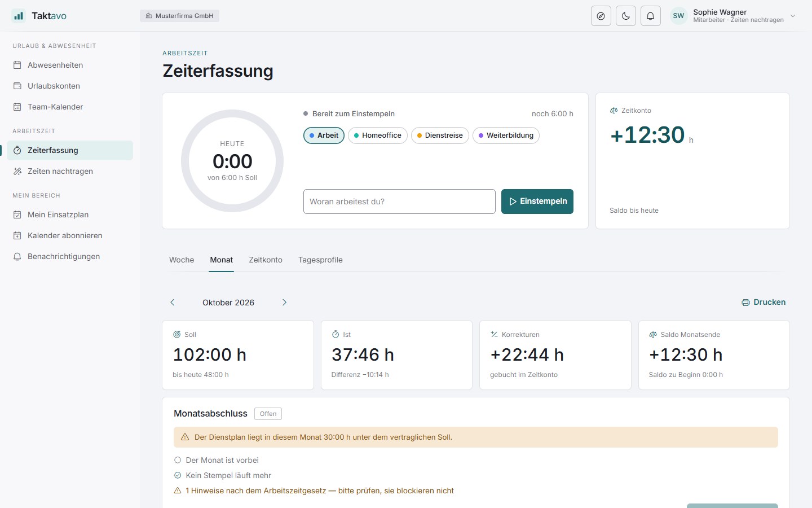
Task: Switch to the Tagesprofile tab
Action: [320, 260]
